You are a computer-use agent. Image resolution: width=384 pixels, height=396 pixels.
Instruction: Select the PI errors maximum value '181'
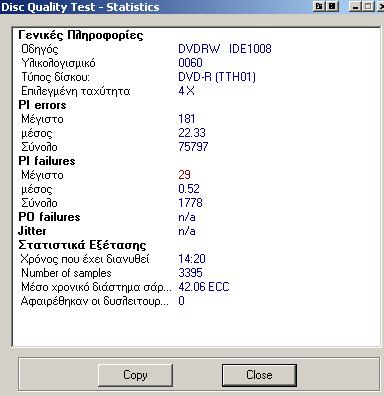(187, 119)
